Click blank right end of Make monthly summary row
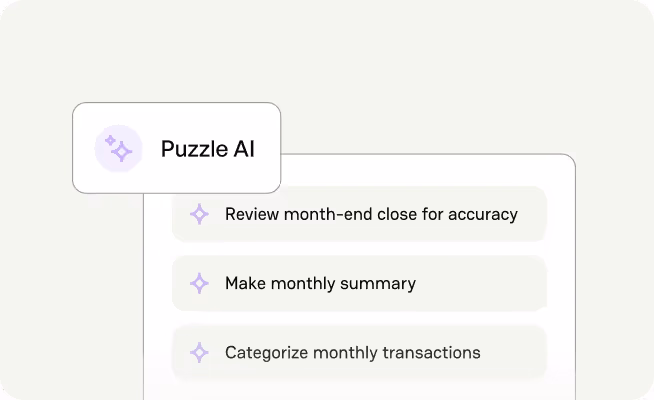This screenshot has width=654, height=400. coord(500,283)
